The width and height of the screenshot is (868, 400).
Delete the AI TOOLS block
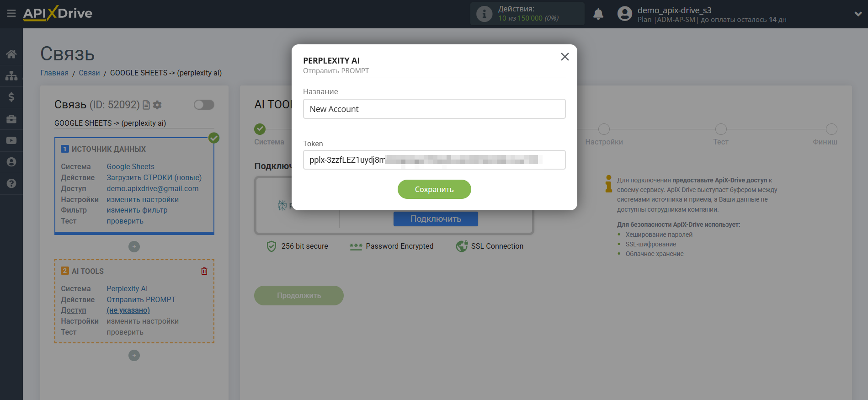point(204,271)
